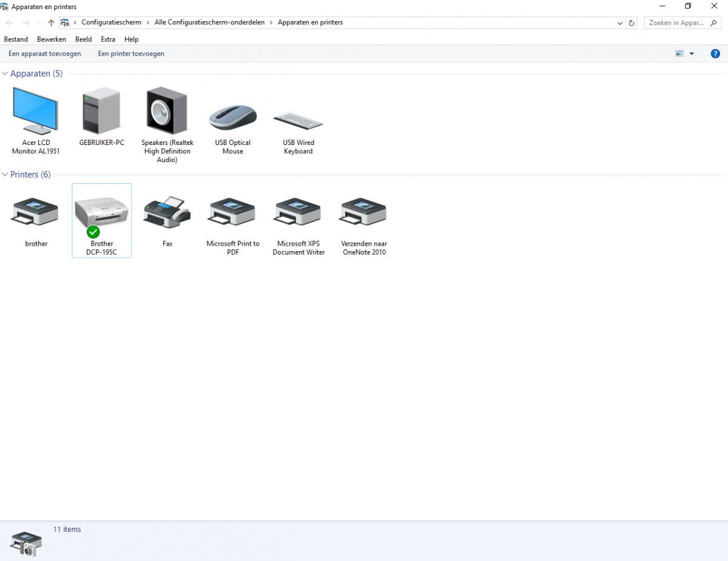Click Een printer toevoegen
Screen dimensions: 728x561
click(x=131, y=53)
